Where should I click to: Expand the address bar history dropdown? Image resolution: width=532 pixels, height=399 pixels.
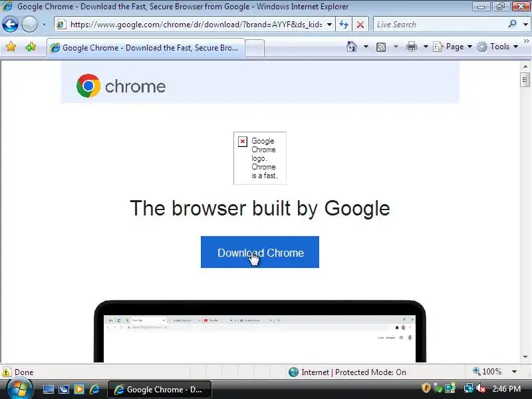point(329,25)
